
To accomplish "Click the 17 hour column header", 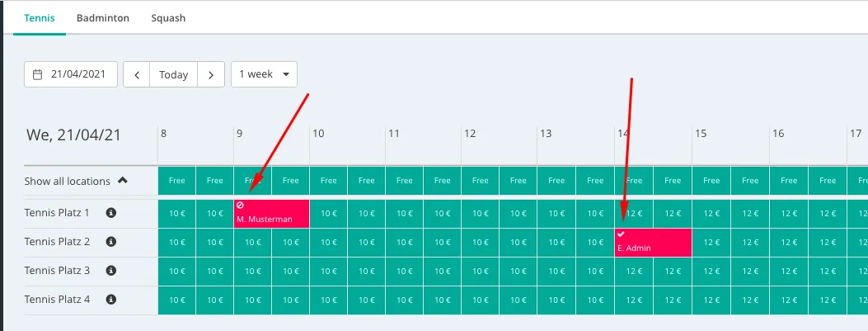I will click(x=855, y=133).
